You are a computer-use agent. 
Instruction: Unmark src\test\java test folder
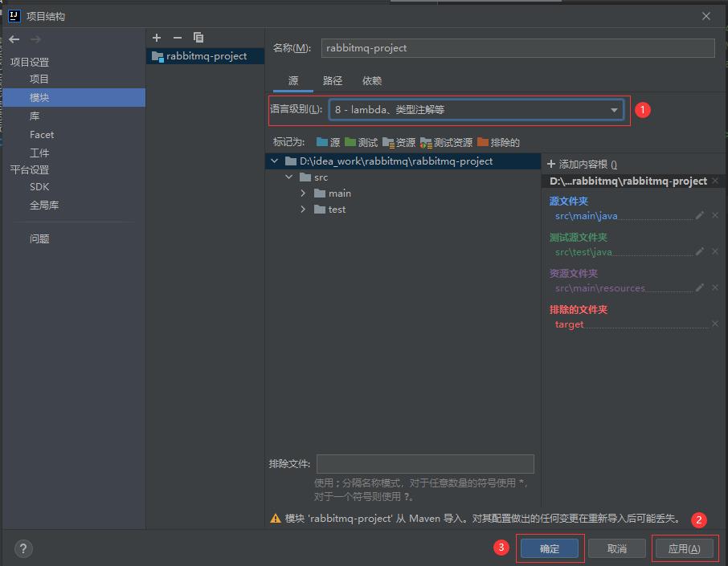[715, 251]
